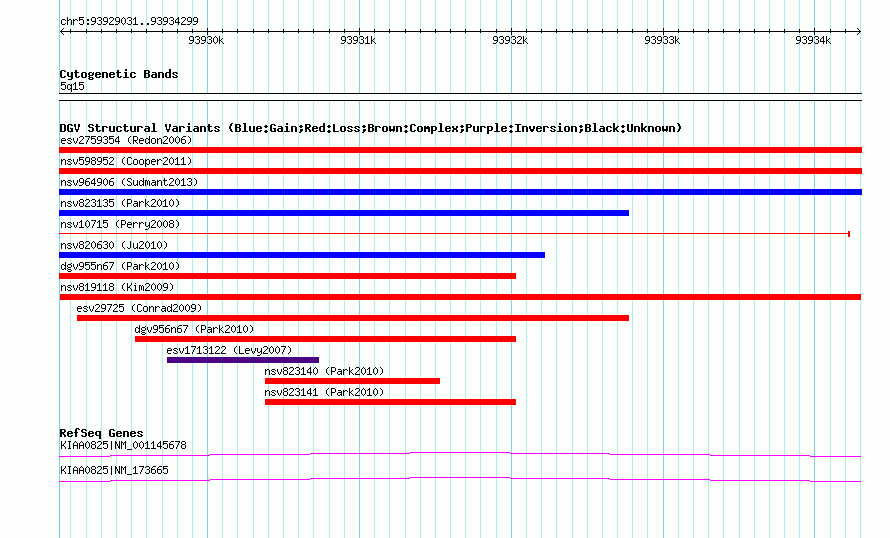Click the 93934k ruler mark
The width and height of the screenshot is (890, 538).
coord(813,40)
